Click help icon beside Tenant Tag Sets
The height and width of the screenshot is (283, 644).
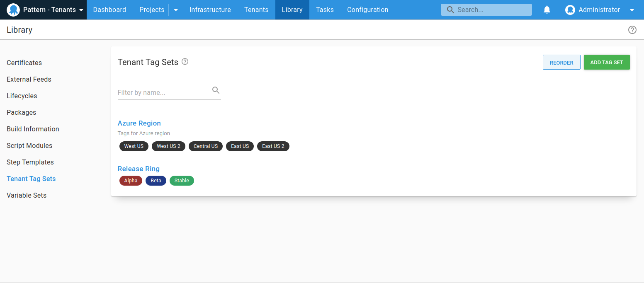pos(185,62)
